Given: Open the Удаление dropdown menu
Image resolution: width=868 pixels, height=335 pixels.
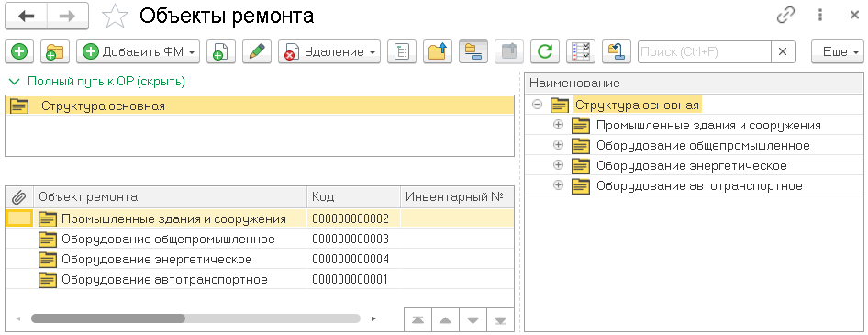Looking at the screenshot, I should pyautogui.click(x=329, y=52).
